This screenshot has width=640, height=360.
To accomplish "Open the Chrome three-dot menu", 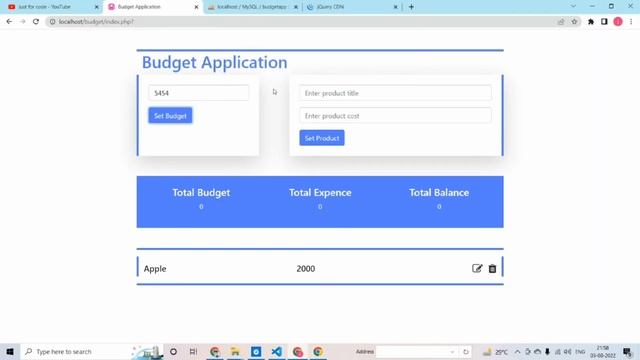I will tap(631, 22).
